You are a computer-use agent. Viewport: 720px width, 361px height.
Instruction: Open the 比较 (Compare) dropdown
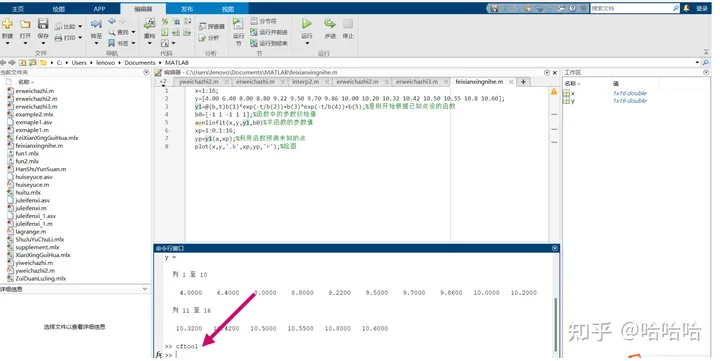coord(80,27)
